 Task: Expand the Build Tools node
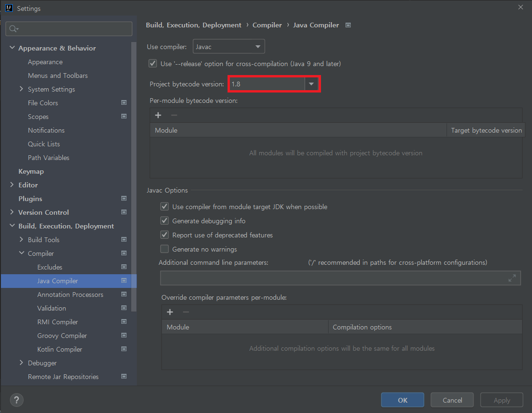click(21, 240)
